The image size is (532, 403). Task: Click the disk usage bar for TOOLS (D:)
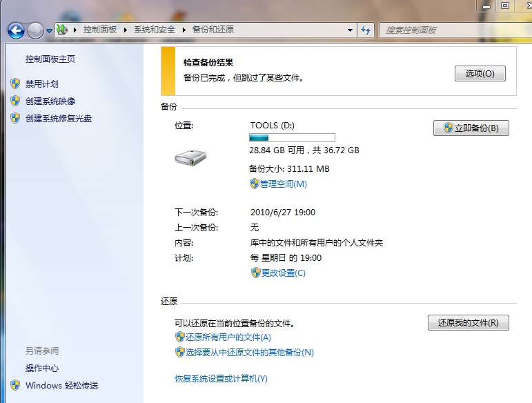[x=292, y=137]
